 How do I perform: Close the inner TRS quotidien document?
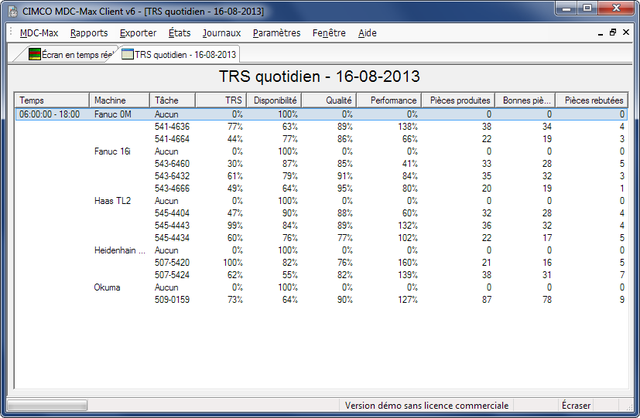pyautogui.click(x=626, y=32)
